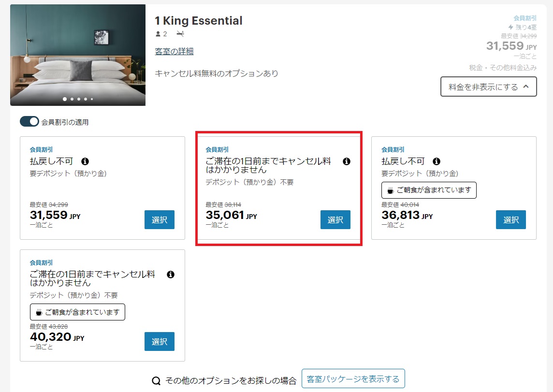Open info icon in the 35,061 JPY rate card
This screenshot has width=553, height=392.
(346, 161)
